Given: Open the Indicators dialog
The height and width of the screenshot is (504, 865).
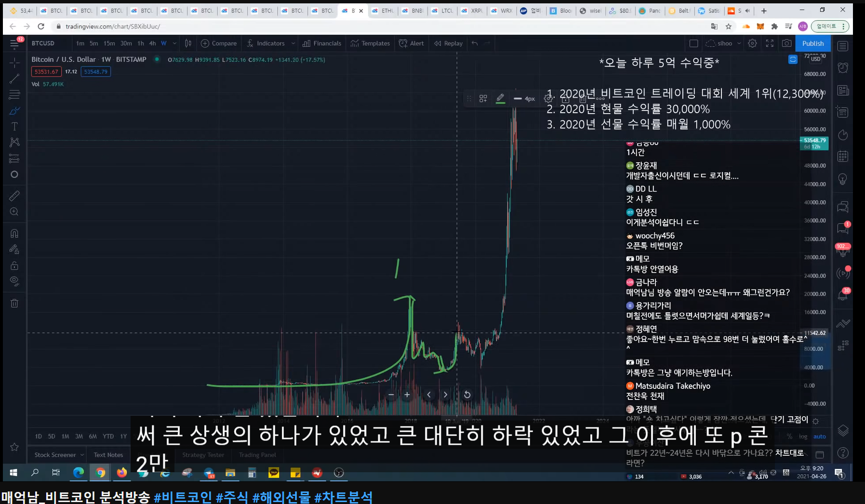Looking at the screenshot, I should 266,43.
